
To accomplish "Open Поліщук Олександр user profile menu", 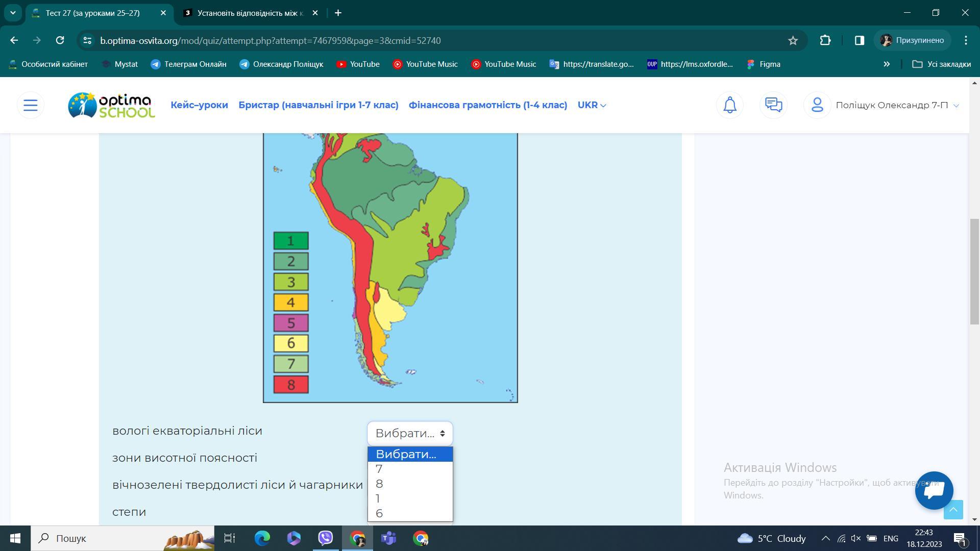I will [x=891, y=105].
